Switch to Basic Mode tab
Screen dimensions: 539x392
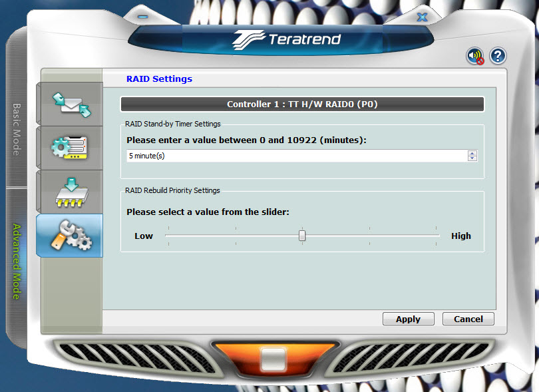coord(16,129)
